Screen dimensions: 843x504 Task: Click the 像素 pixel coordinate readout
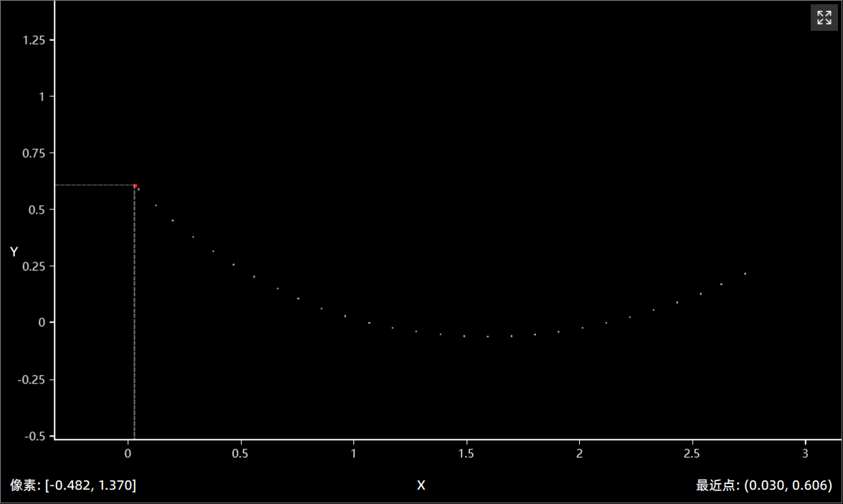[73, 485]
